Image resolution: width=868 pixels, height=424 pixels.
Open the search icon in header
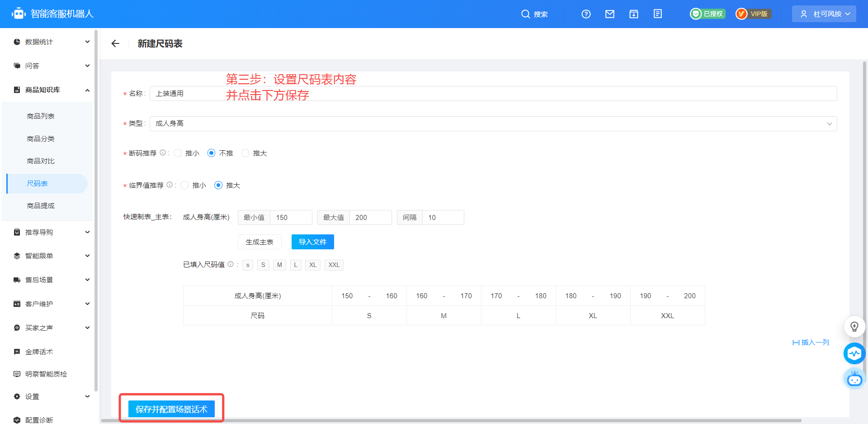pyautogui.click(x=525, y=14)
